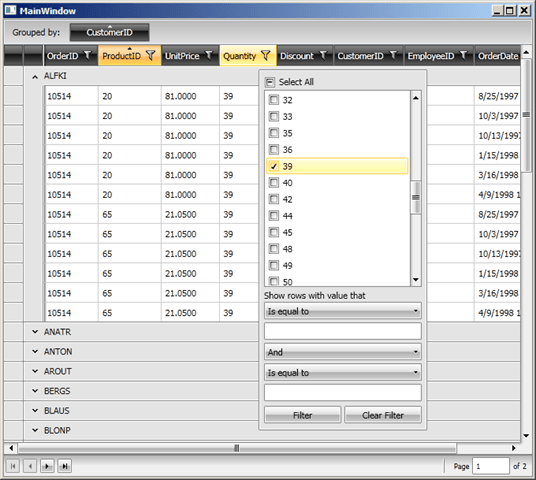Image resolution: width=536 pixels, height=480 pixels.
Task: Toggle the Select All checkbox
Action: tap(270, 82)
